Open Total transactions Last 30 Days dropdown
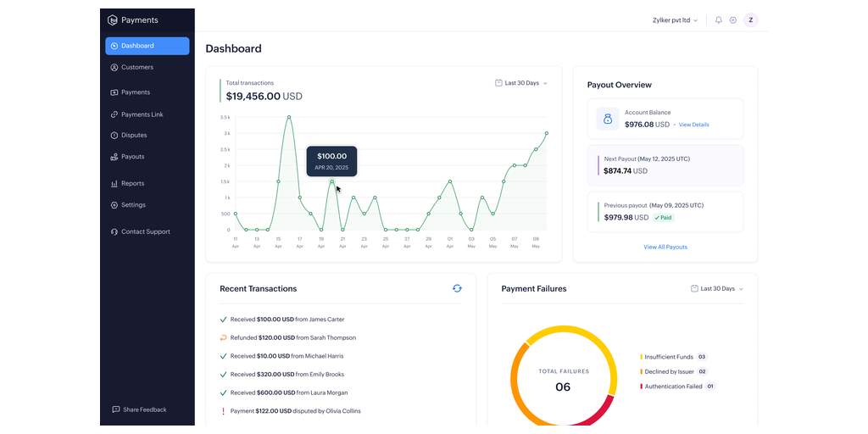The image size is (868, 434). tap(521, 83)
